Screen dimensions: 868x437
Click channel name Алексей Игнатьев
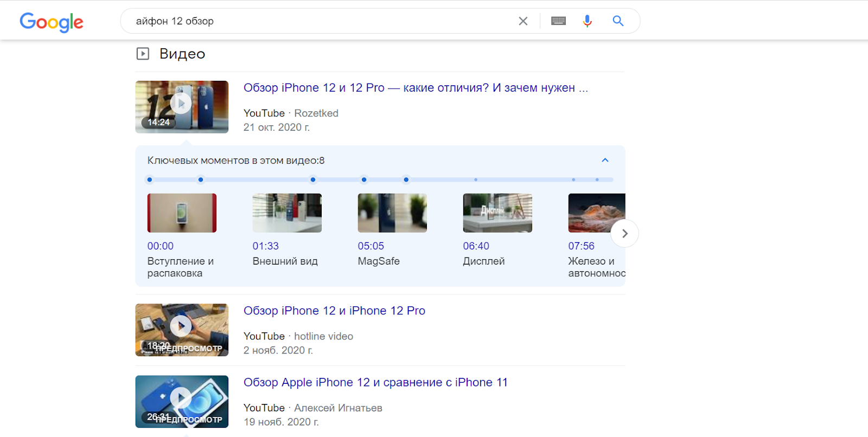click(339, 408)
